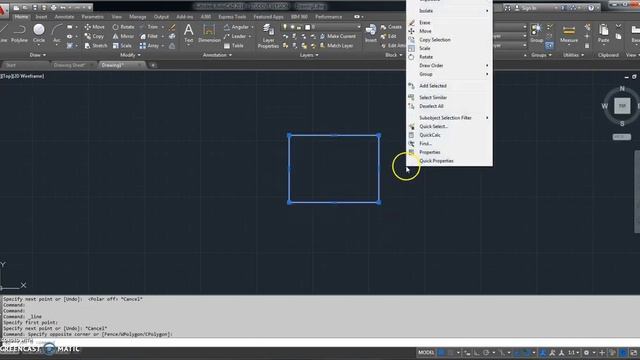Image resolution: width=640 pixels, height=360 pixels.
Task: Expand the Annotation panel
Action: coord(217,55)
